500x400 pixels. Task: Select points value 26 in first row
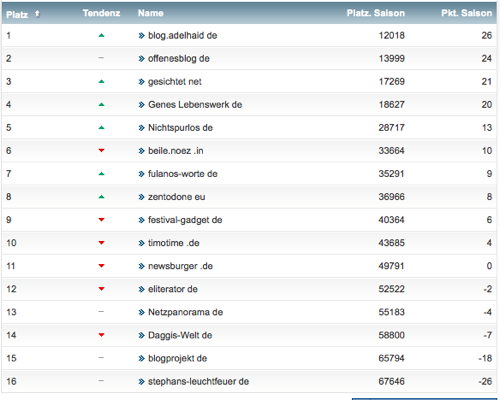click(487, 35)
